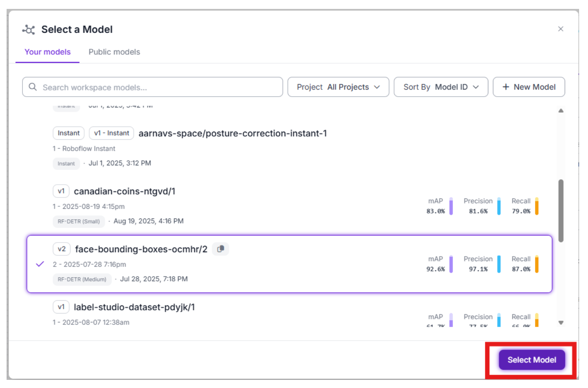This screenshot has width=588, height=388.
Task: Click the 1 - 2025-08-19 4:15pm subtitle
Action: tap(89, 206)
